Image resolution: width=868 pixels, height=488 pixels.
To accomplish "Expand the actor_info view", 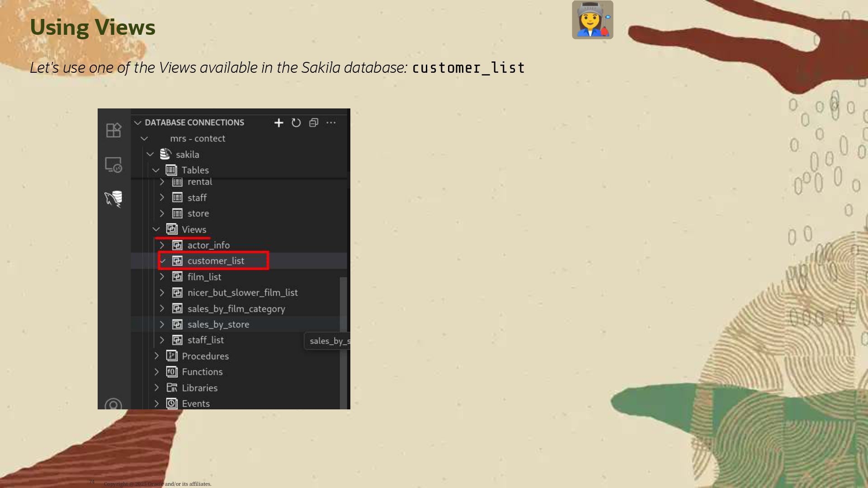I will click(x=162, y=245).
